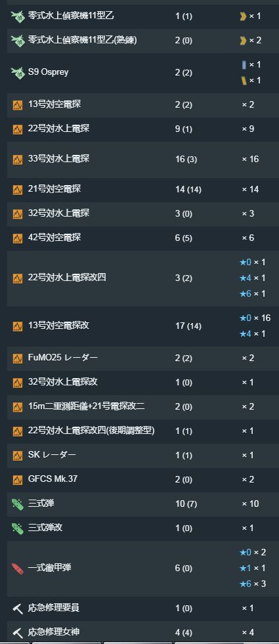This screenshot has height=644, width=279.
Task: Select the 22号対水上電探改四(後期調整型) row name
Action: click(x=91, y=431)
